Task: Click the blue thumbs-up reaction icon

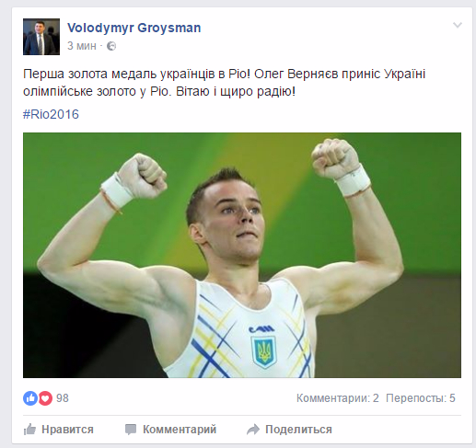Action: [30, 398]
